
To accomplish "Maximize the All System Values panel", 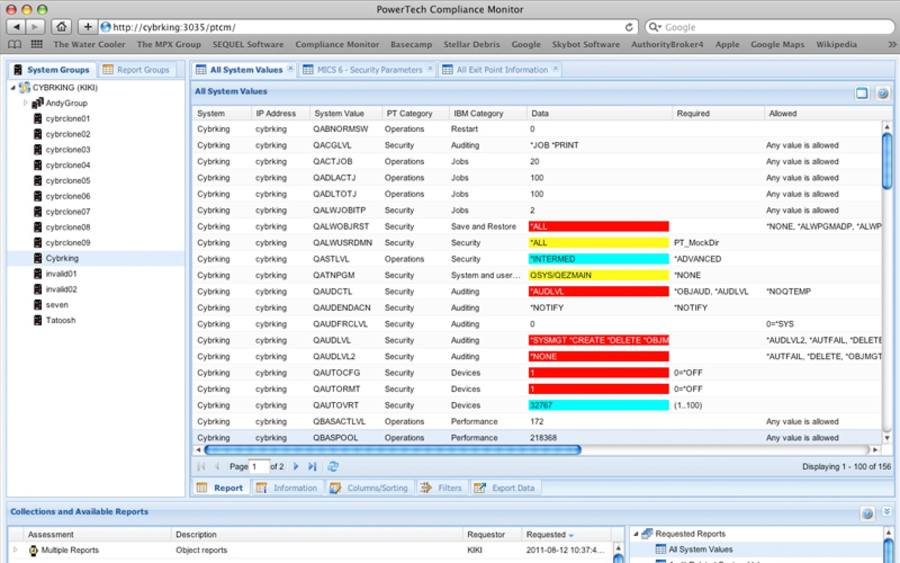I will 862,93.
